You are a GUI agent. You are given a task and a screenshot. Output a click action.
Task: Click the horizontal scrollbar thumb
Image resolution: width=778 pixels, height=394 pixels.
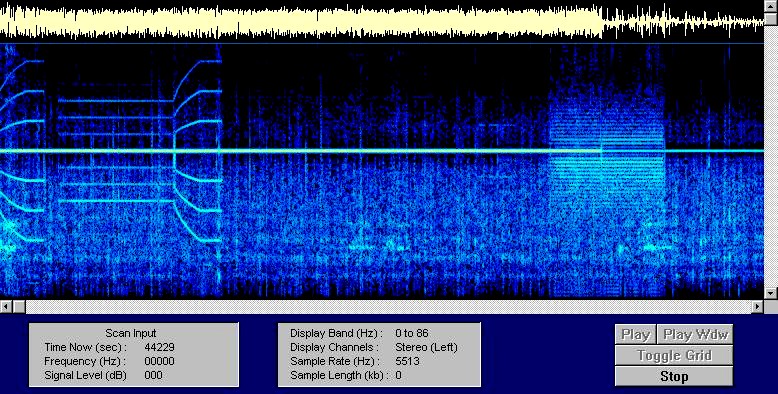click(19, 307)
